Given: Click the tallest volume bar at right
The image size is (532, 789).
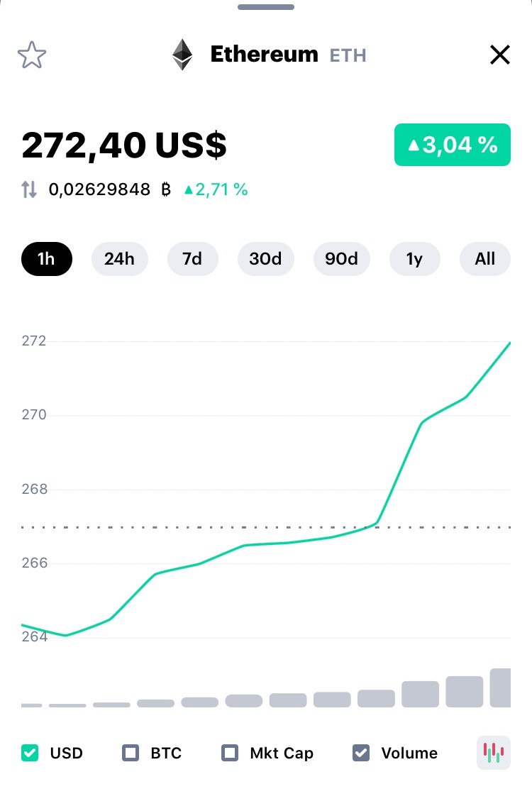Looking at the screenshot, I should pos(501,688).
